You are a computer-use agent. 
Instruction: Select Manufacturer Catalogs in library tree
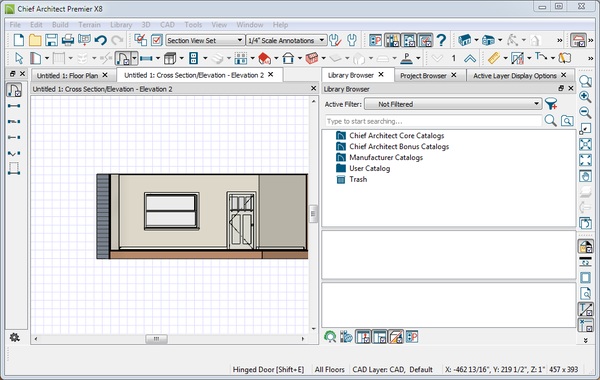click(386, 157)
